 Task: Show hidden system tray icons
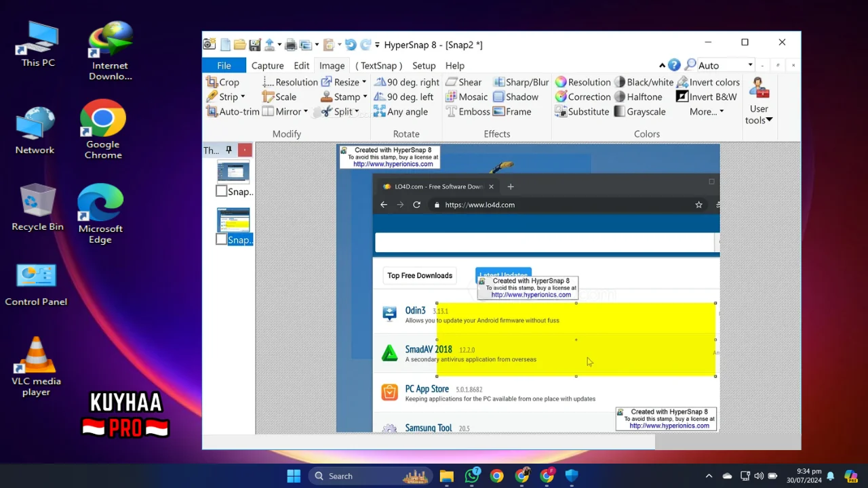[709, 476]
